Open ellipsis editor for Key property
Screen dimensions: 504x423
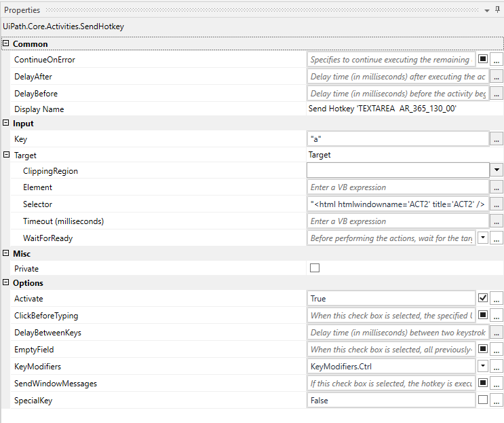tap(497, 139)
